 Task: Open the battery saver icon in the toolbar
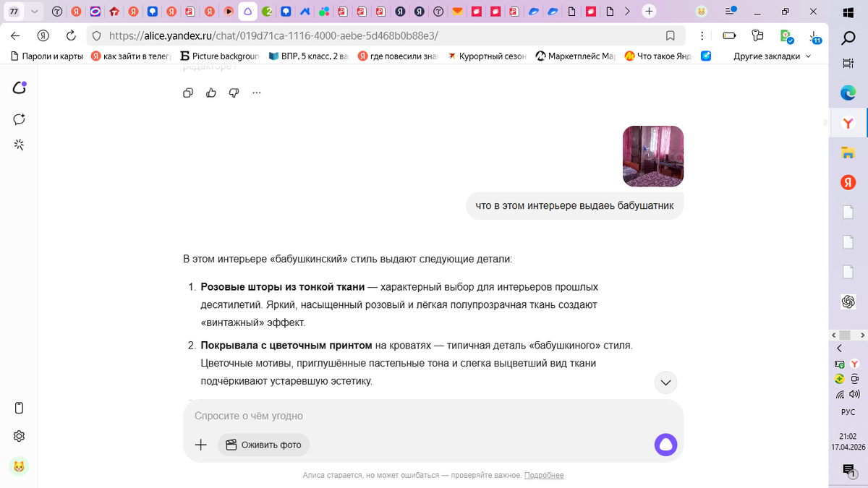[729, 35]
